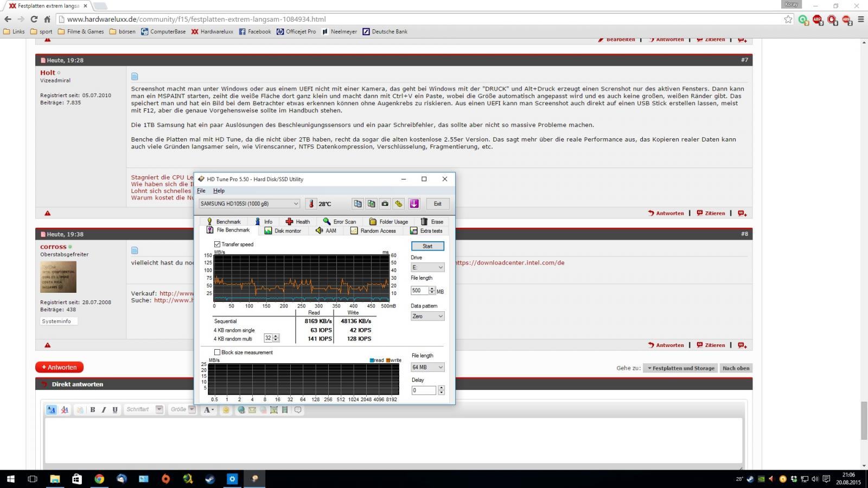Open the Folder Usage tab

tap(388, 221)
